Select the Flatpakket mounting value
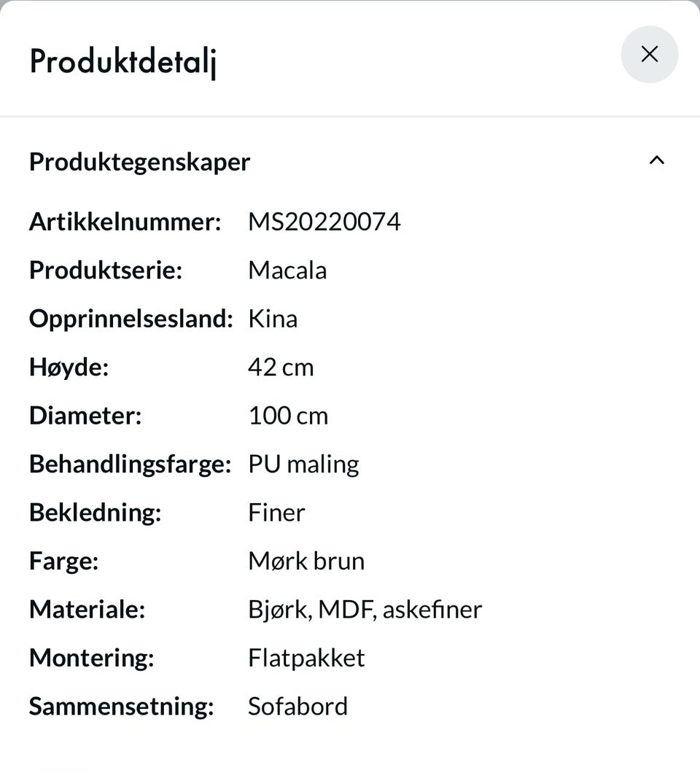This screenshot has width=700, height=773. [306, 658]
